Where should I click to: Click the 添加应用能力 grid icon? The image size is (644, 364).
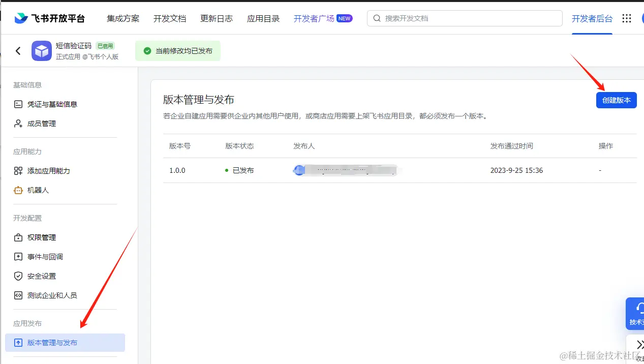tap(18, 171)
